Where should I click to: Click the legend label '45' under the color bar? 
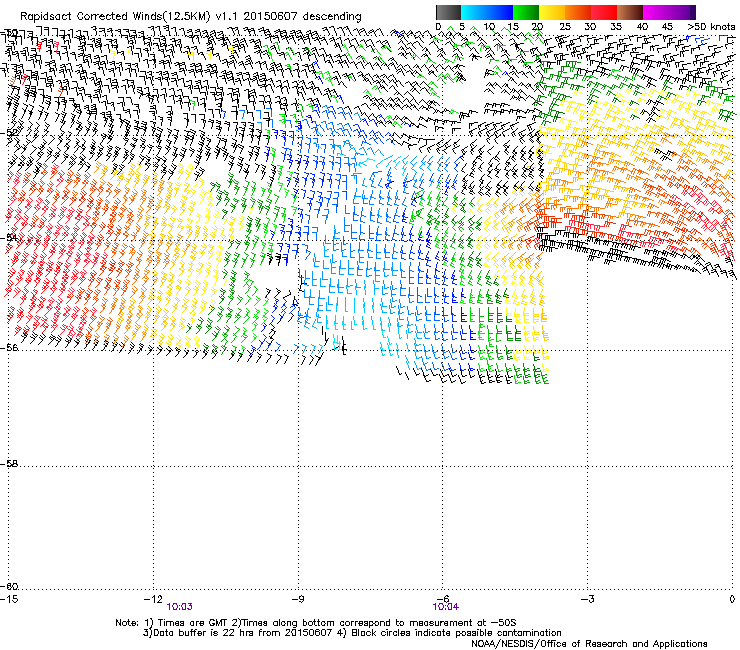click(667, 26)
